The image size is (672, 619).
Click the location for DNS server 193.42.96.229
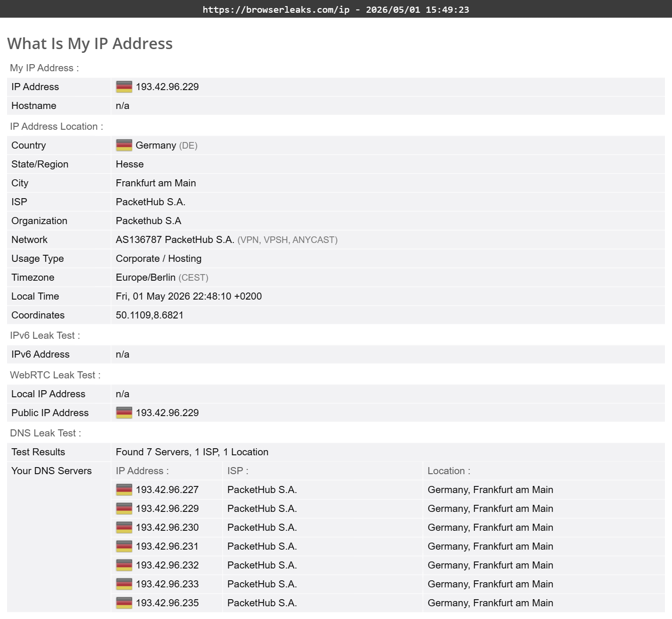(490, 509)
